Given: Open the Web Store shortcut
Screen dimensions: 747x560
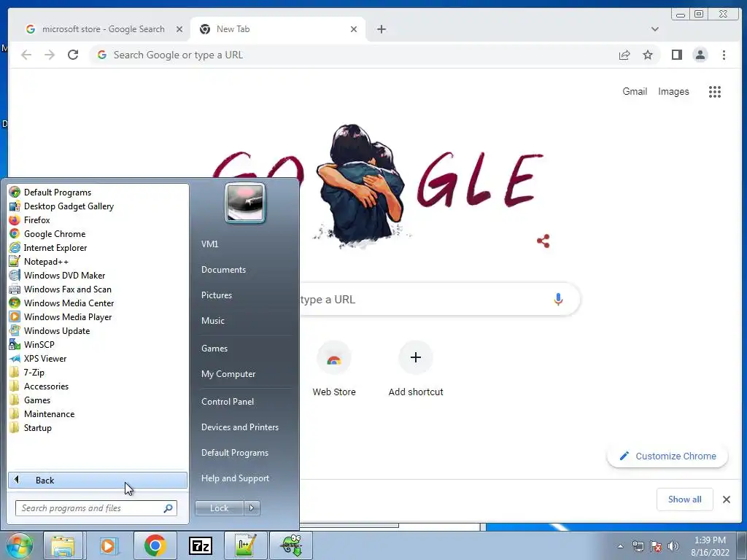Looking at the screenshot, I should [x=334, y=370].
